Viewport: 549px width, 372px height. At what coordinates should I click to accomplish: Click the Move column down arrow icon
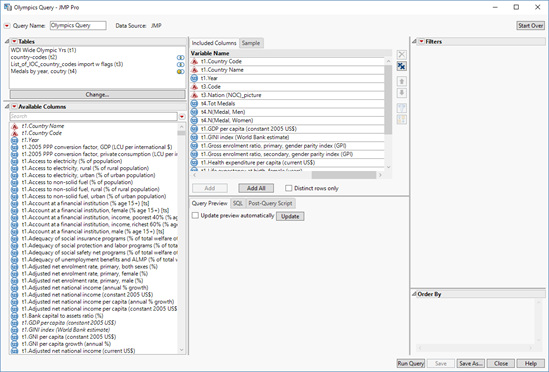coord(402,93)
